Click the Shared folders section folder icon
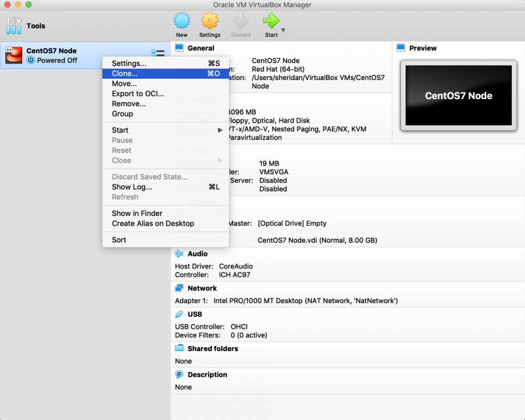 (x=179, y=348)
